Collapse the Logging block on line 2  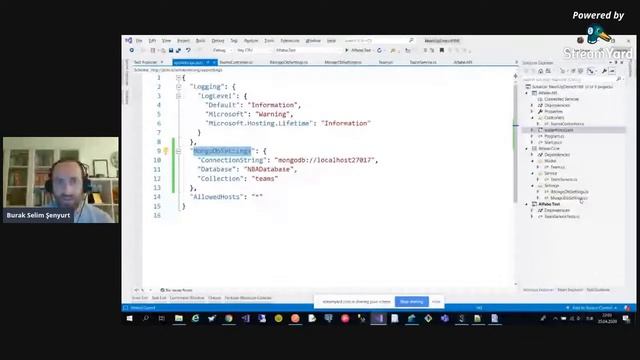pyautogui.click(x=178, y=87)
